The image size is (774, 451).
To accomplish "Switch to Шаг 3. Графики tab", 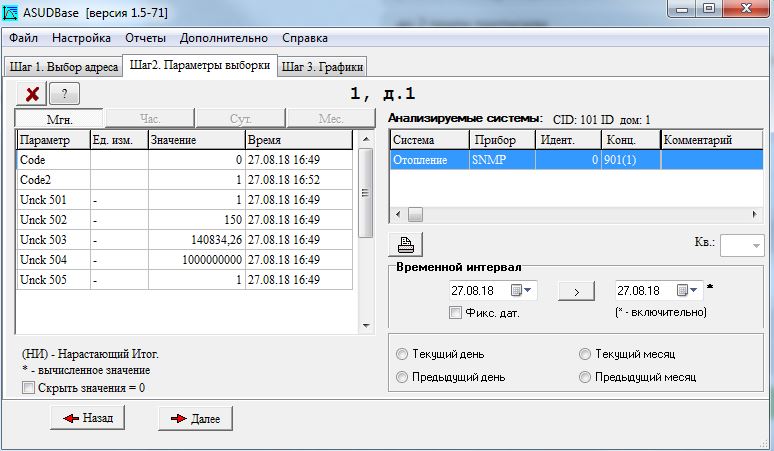I will 322,67.
